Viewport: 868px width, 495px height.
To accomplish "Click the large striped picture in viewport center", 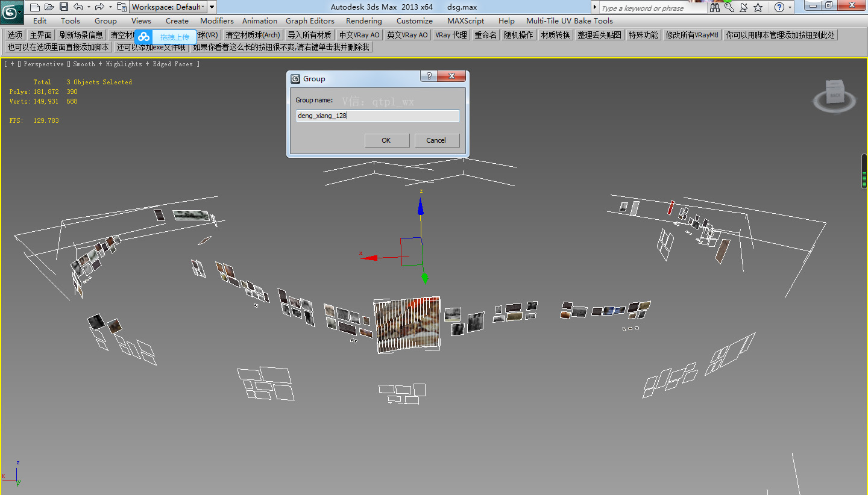I will tap(407, 324).
